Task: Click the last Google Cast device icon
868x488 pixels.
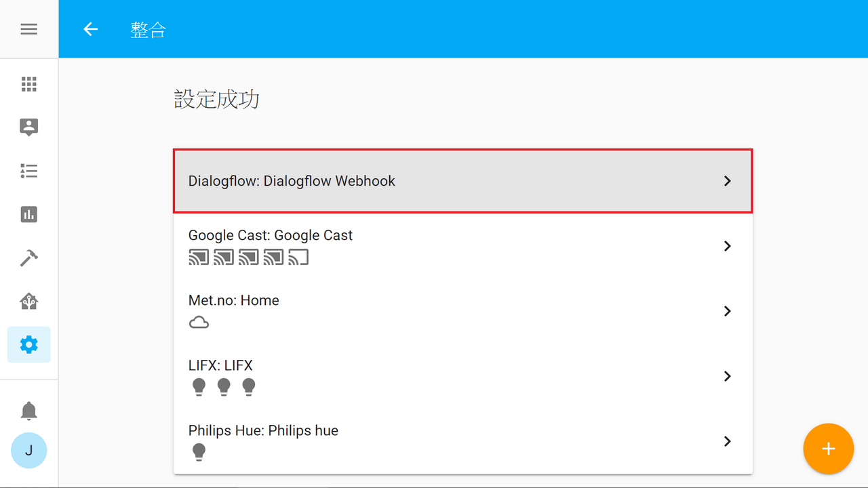Action: (x=298, y=257)
